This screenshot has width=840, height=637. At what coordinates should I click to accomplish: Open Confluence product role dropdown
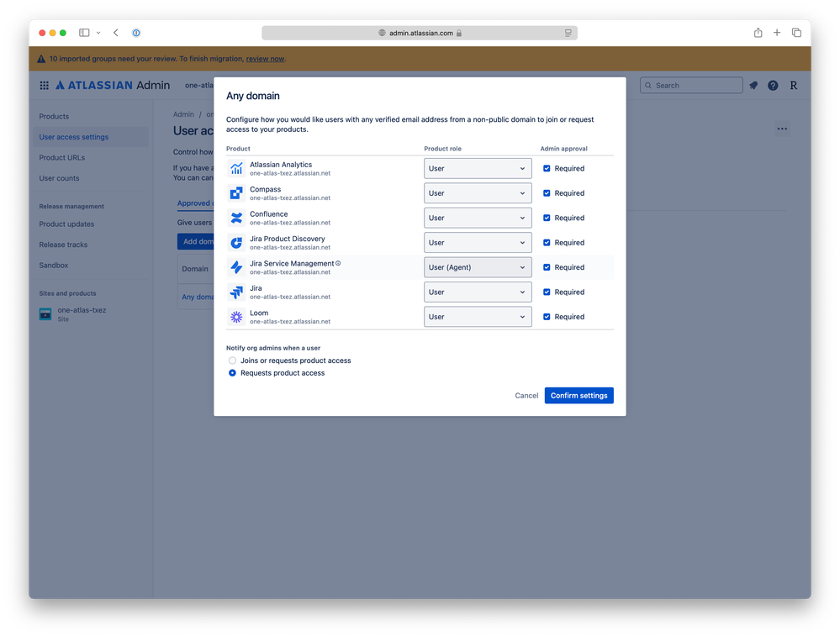pyautogui.click(x=478, y=218)
